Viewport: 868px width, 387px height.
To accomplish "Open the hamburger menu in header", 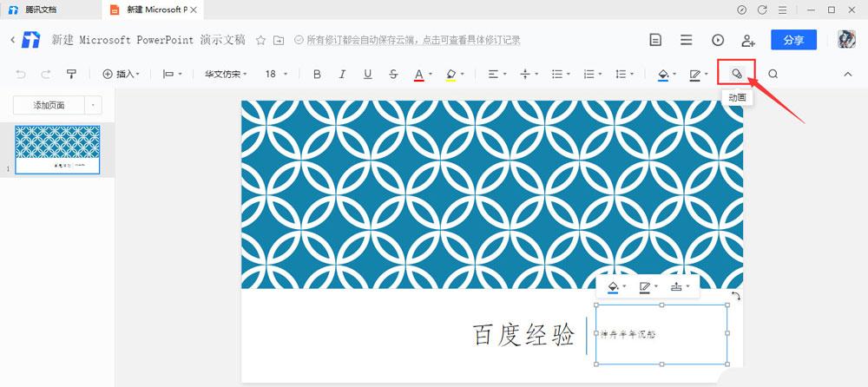I will (x=686, y=40).
